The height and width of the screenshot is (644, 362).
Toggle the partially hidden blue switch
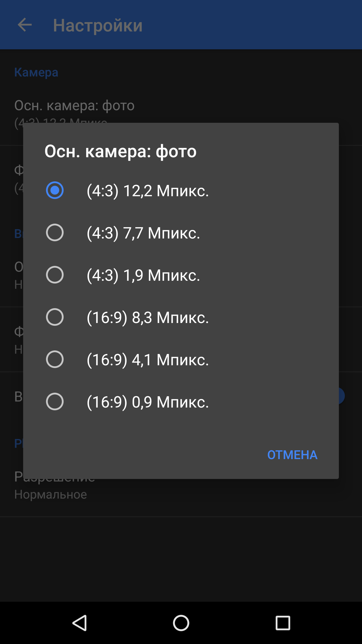pos(342,396)
